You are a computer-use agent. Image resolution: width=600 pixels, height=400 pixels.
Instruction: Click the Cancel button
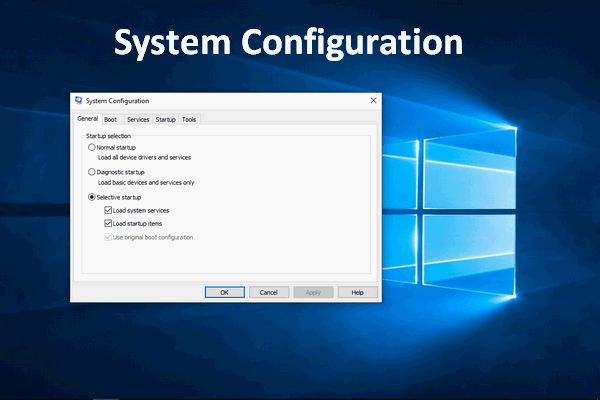click(x=269, y=292)
